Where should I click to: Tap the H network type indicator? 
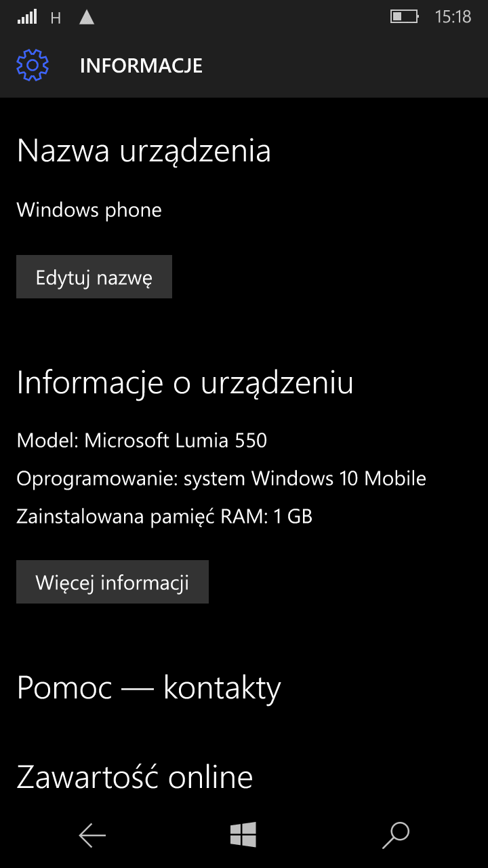tap(56, 18)
